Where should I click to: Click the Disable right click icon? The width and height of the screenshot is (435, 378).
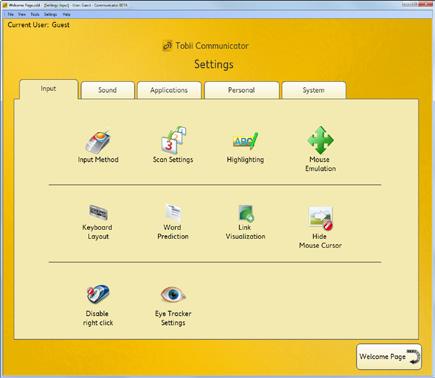click(x=98, y=294)
